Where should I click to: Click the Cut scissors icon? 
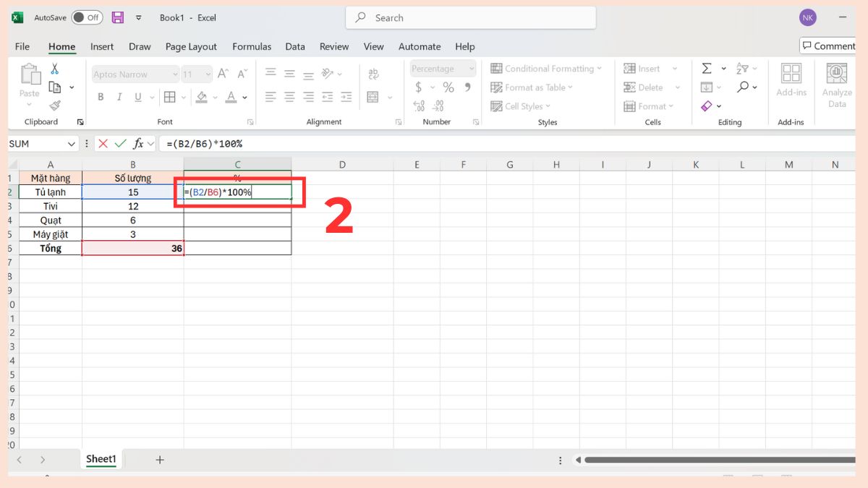pyautogui.click(x=54, y=67)
